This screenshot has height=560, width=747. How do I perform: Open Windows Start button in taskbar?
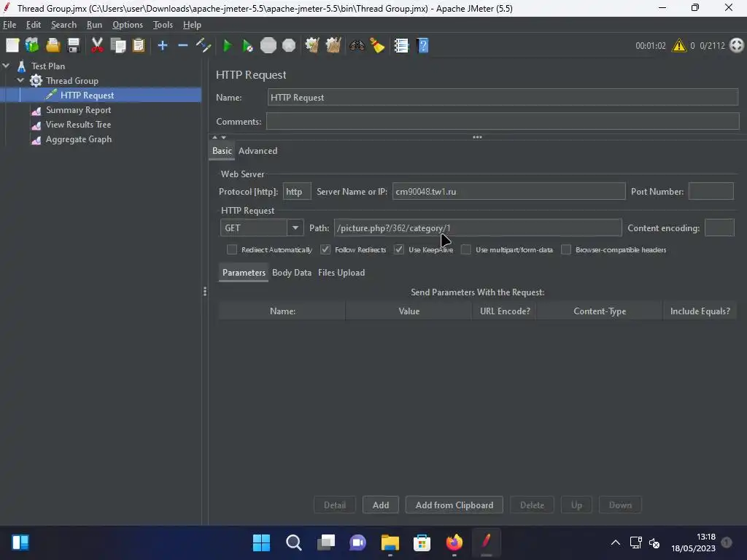pyautogui.click(x=261, y=542)
